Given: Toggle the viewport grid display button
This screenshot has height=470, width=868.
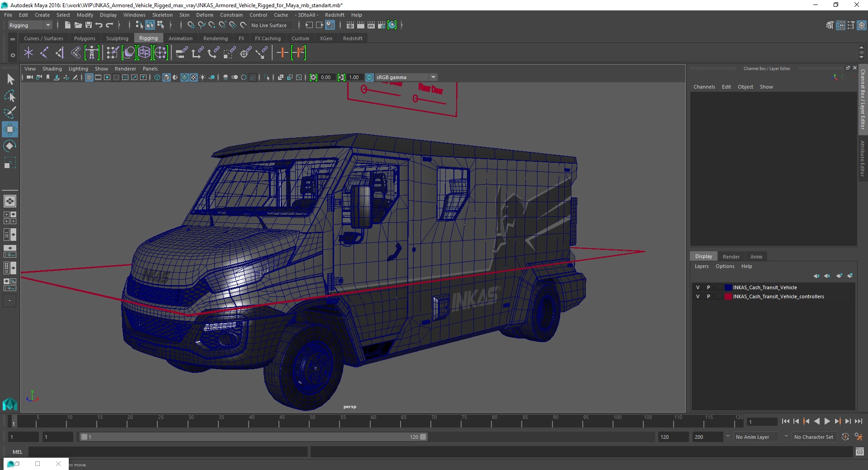Looking at the screenshot, I should pos(89,77).
